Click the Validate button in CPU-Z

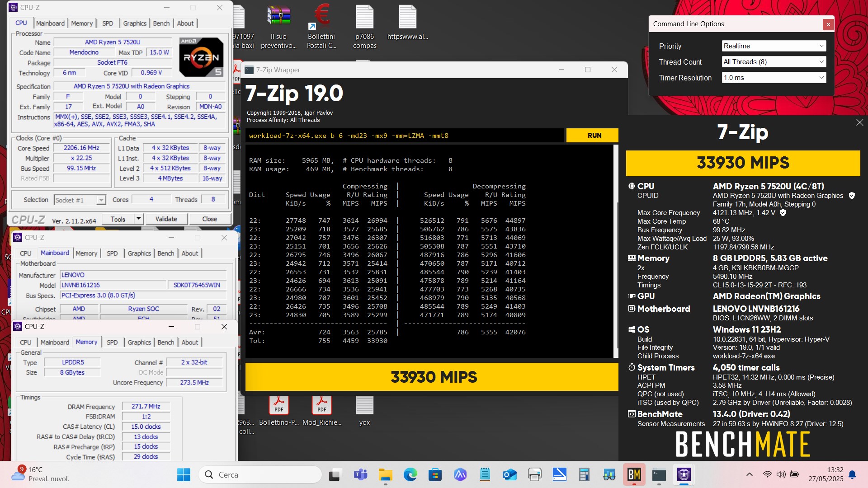(x=166, y=219)
